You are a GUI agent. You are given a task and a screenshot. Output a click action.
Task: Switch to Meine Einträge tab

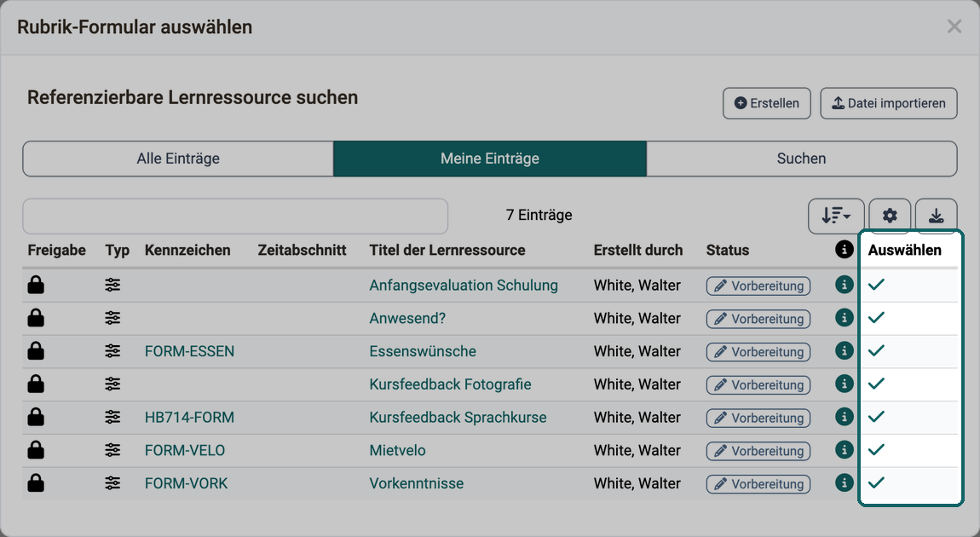coord(490,159)
